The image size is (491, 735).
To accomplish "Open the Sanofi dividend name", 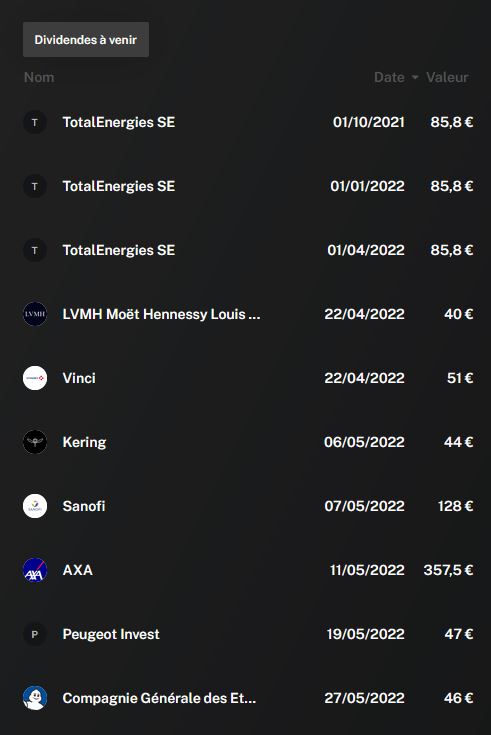I will [84, 506].
